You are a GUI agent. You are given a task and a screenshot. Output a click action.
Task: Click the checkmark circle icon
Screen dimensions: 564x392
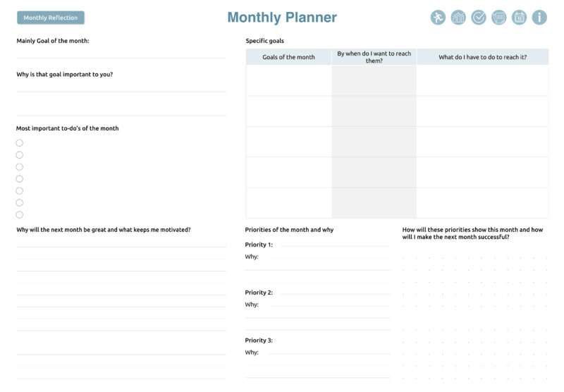tap(479, 18)
